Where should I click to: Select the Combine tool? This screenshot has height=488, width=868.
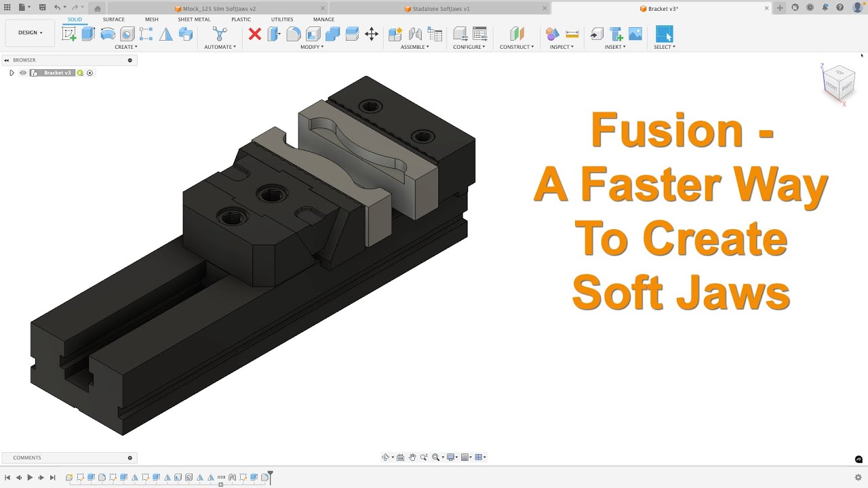(x=333, y=34)
